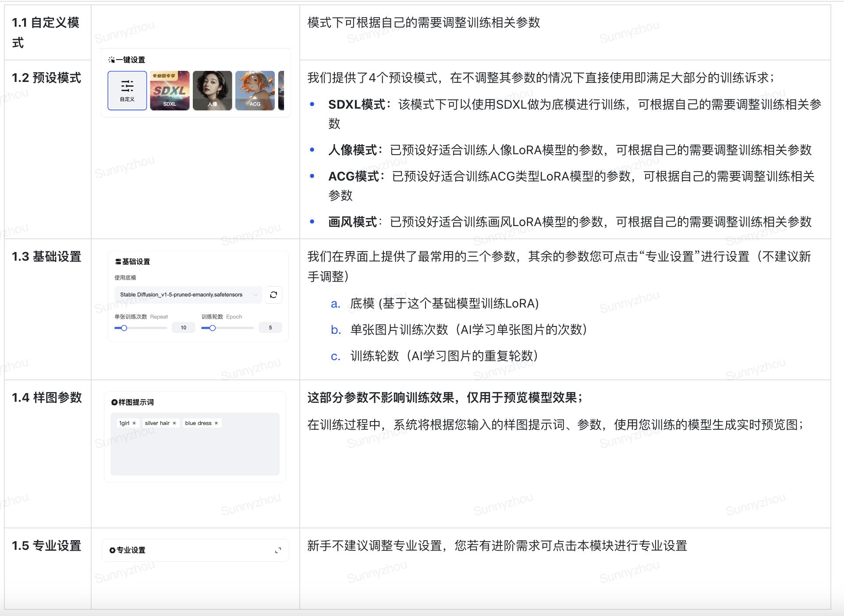
Task: Click the 一键设置 cursor sparkle icon
Action: [x=111, y=60]
